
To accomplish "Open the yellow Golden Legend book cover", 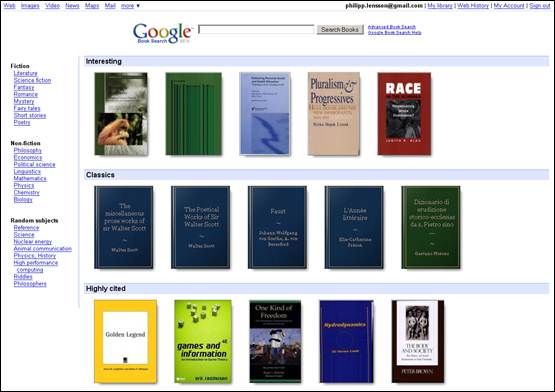I will click(x=125, y=341).
